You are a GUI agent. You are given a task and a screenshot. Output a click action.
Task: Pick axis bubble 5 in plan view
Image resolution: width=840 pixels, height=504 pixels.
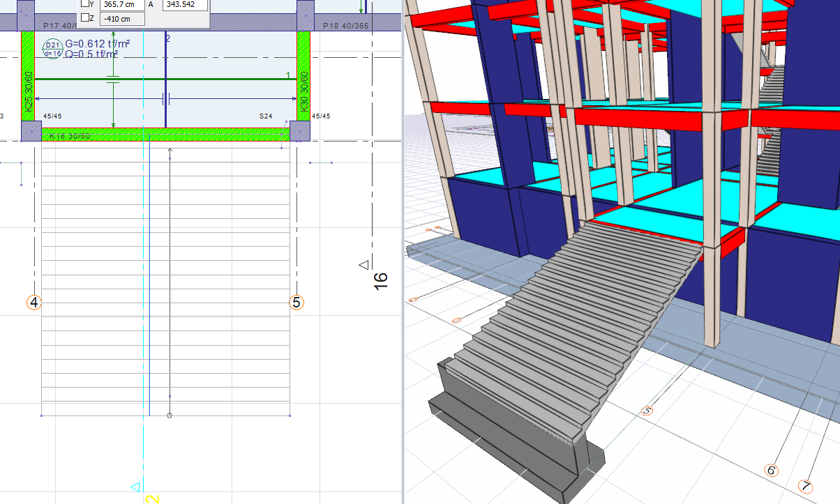pos(297,303)
